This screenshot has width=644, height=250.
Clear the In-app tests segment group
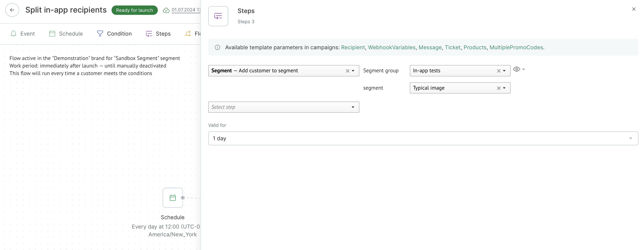pos(499,71)
